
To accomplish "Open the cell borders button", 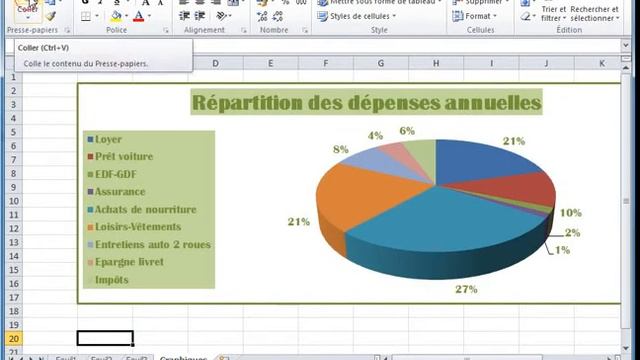I will pos(86,16).
